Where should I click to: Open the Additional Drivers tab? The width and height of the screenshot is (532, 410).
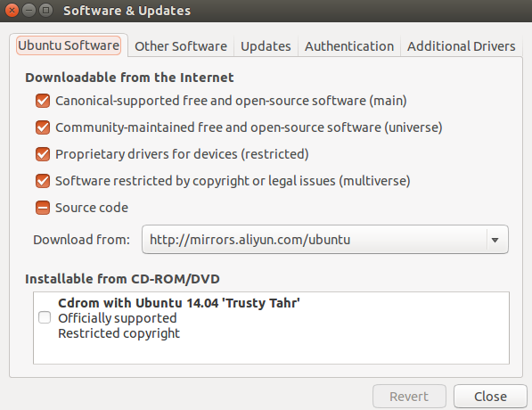point(461,46)
